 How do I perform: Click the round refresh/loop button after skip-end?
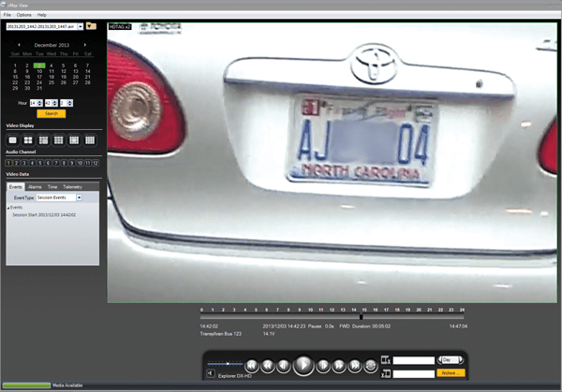[371, 366]
